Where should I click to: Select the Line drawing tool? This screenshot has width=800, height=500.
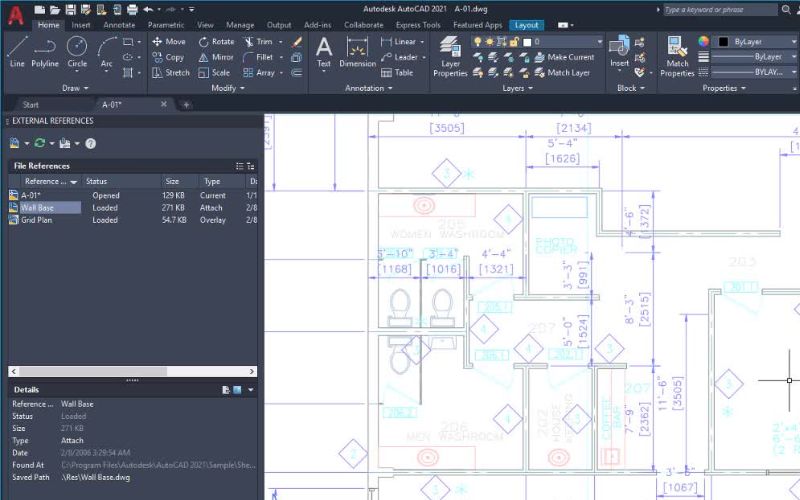tap(17, 52)
